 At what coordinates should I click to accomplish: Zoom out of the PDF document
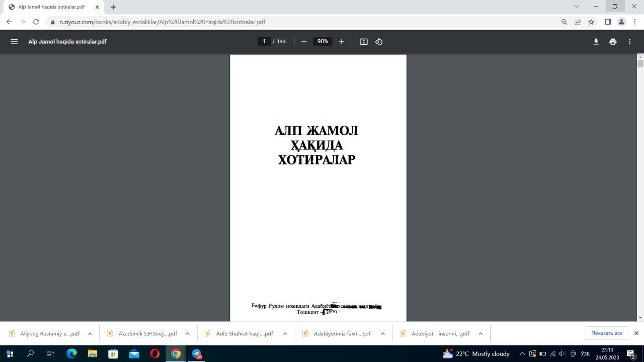click(x=304, y=42)
